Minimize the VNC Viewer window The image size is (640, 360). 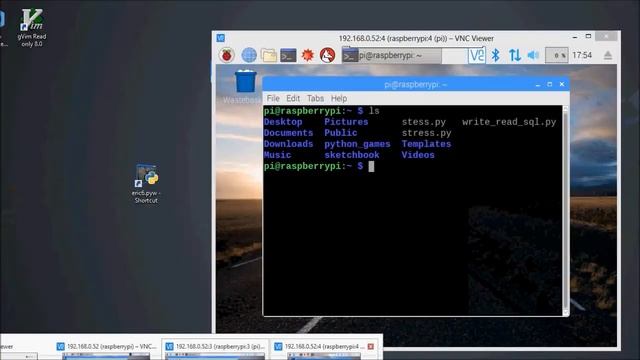click(575, 37)
